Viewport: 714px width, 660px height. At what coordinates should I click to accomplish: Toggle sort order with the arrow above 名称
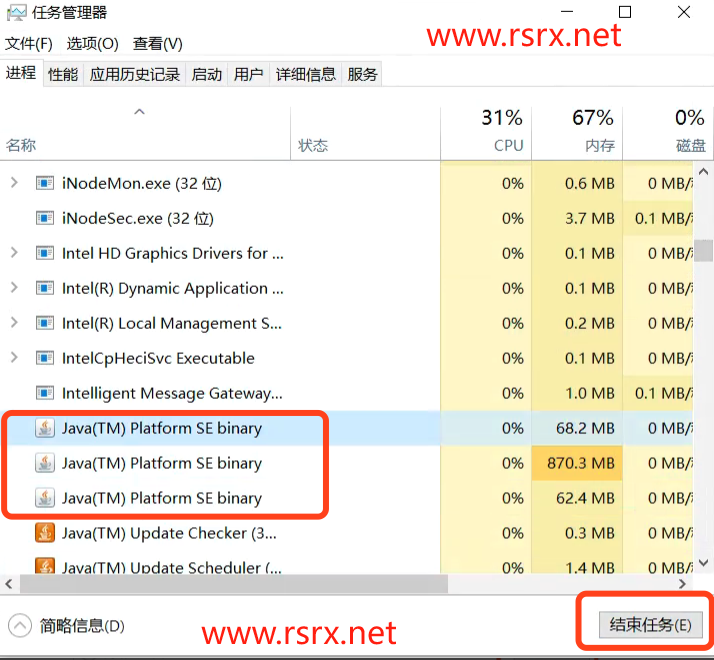[139, 112]
